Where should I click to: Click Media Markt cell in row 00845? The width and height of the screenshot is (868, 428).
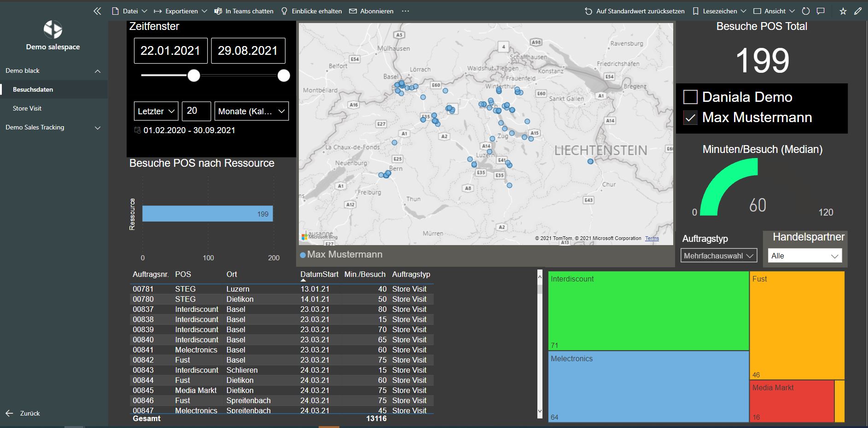tap(196, 390)
